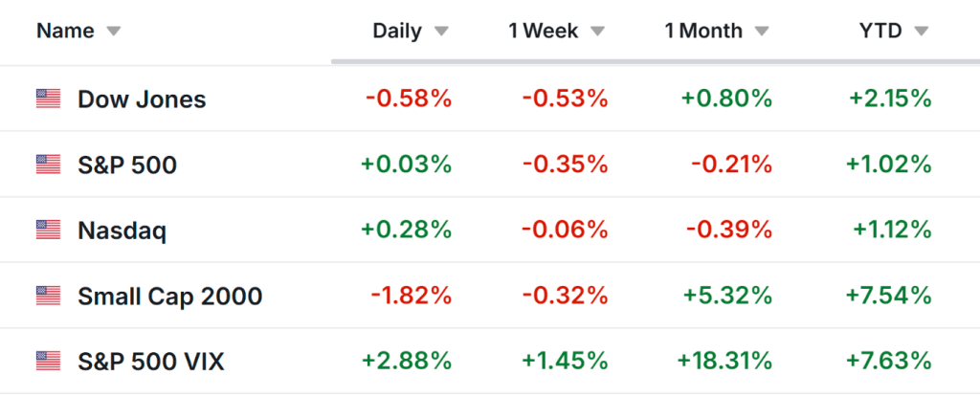This screenshot has width=980, height=397.
Task: Open the Nasdaq index link
Action: 122,230
